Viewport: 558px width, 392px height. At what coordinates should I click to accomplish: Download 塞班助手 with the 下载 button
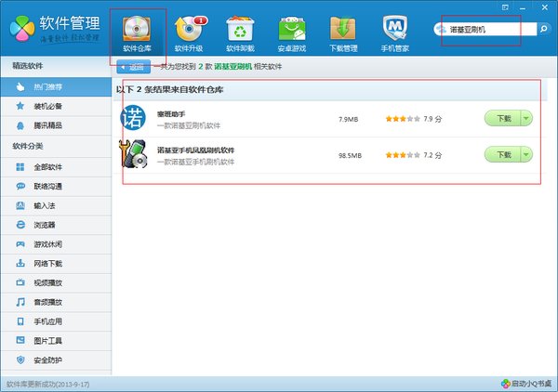502,119
